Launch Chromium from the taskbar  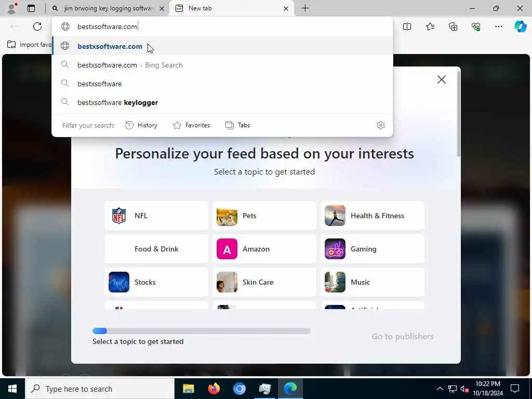coord(239,389)
